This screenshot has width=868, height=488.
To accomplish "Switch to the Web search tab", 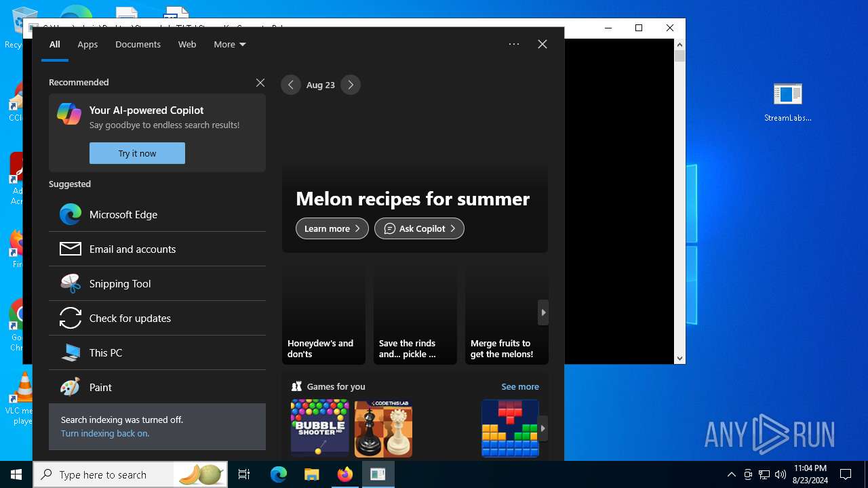I will [x=187, y=44].
